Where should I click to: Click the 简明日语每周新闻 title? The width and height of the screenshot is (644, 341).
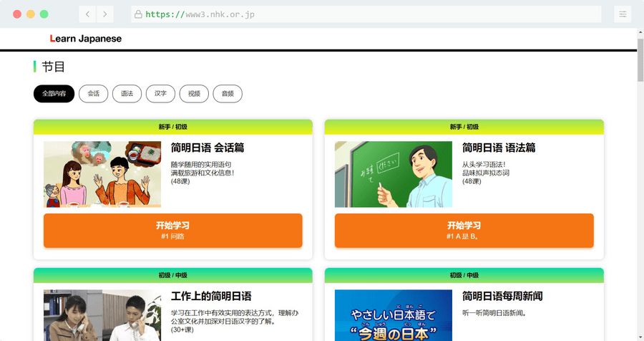point(502,296)
